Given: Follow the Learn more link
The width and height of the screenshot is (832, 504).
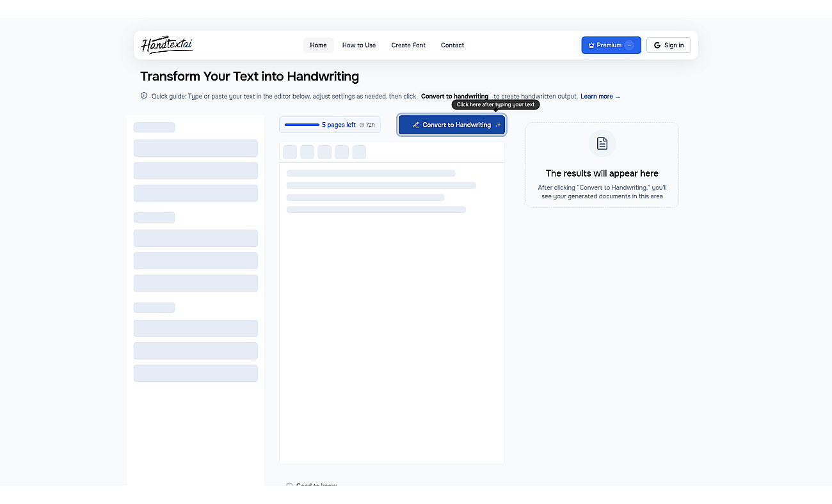Looking at the screenshot, I should pos(600,97).
